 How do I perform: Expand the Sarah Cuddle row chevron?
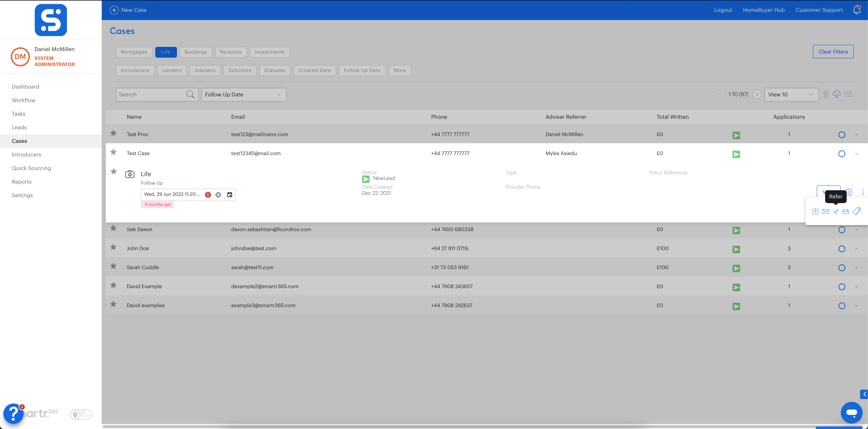[x=856, y=268]
